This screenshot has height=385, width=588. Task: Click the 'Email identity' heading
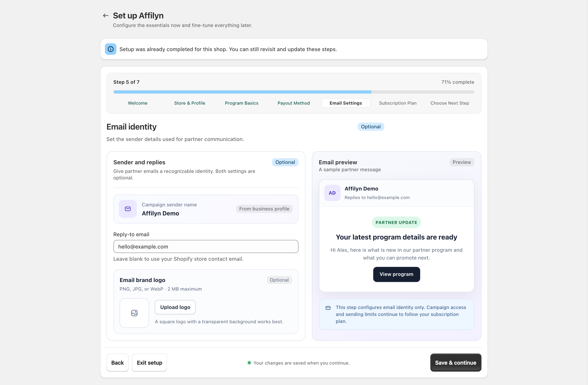[131, 127]
